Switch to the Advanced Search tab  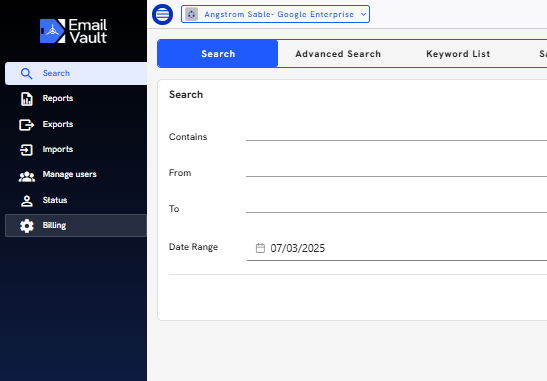click(338, 54)
